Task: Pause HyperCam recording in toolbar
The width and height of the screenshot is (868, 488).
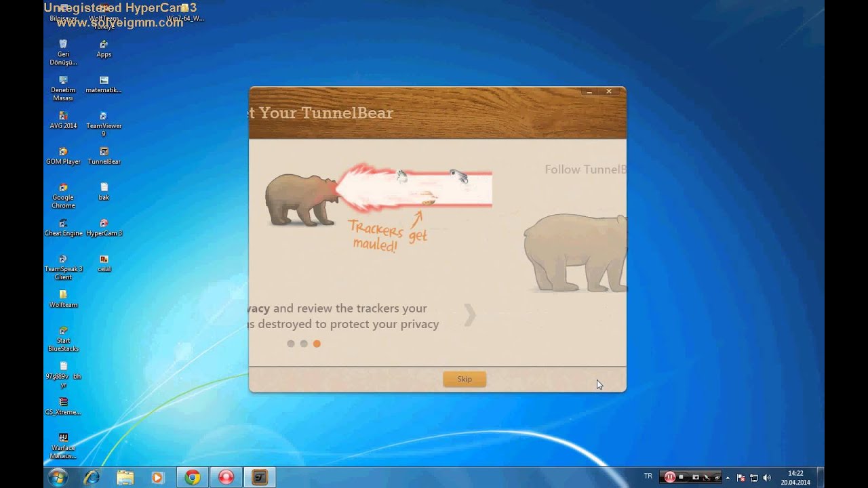Action: (x=670, y=477)
